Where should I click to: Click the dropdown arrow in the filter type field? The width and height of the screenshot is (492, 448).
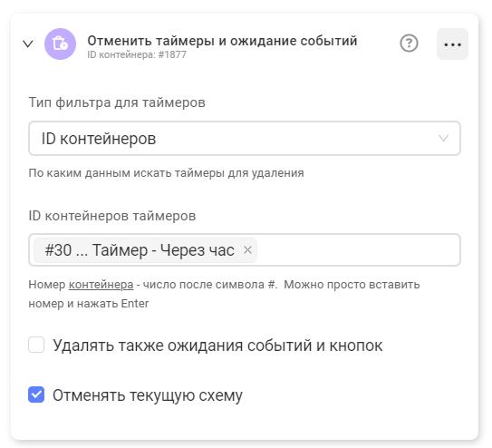point(443,138)
